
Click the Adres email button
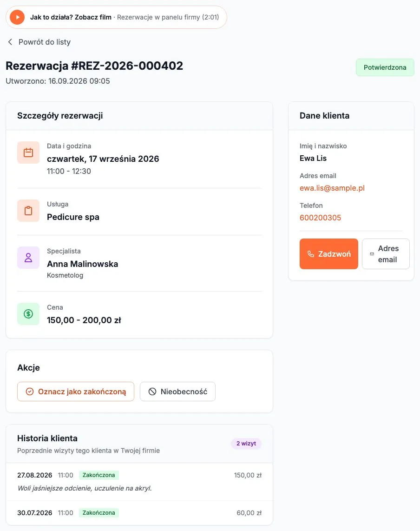[x=386, y=254]
